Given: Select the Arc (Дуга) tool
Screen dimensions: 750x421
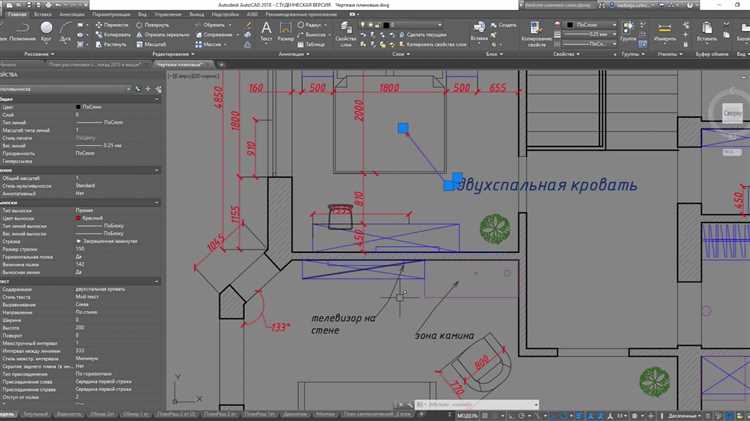Looking at the screenshot, I should tap(66, 31).
